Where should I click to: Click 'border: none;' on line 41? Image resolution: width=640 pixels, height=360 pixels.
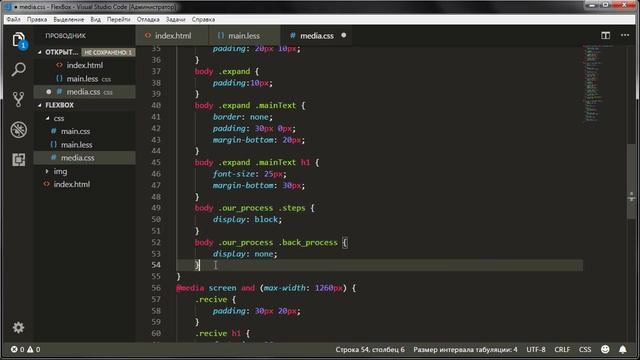[x=242, y=117]
